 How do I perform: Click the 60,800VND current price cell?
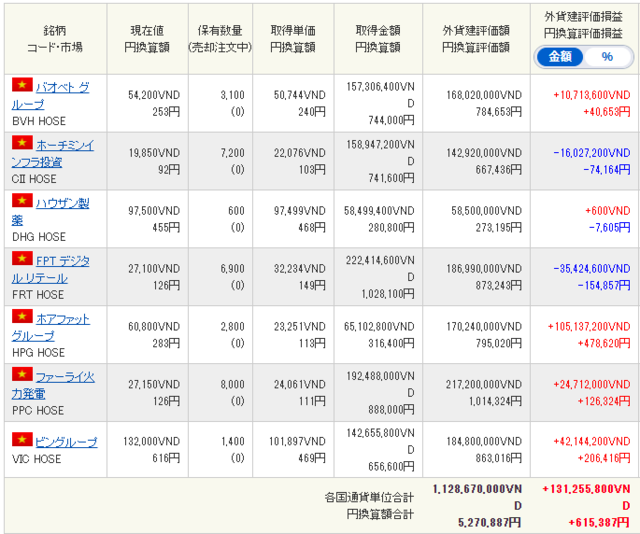point(154,327)
